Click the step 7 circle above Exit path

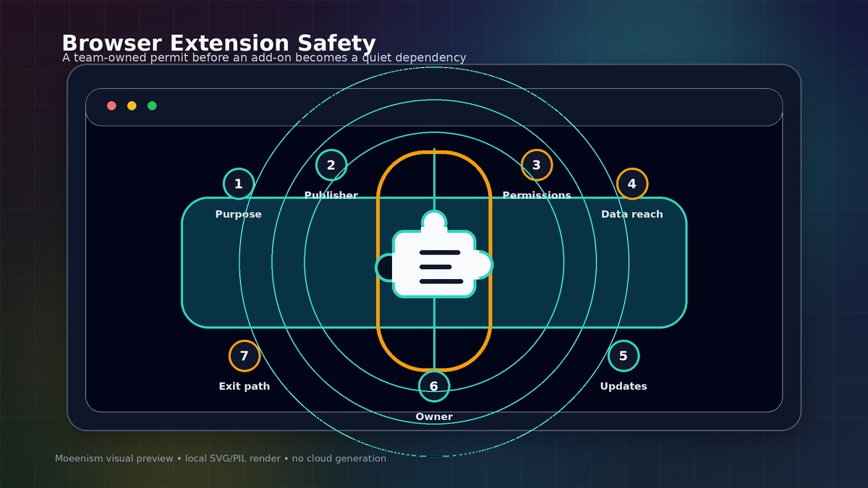pos(244,356)
